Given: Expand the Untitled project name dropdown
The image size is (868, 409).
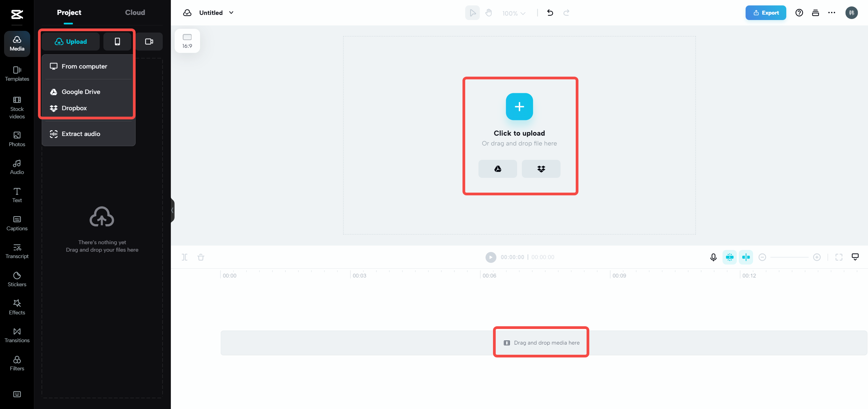Looking at the screenshot, I should (231, 13).
